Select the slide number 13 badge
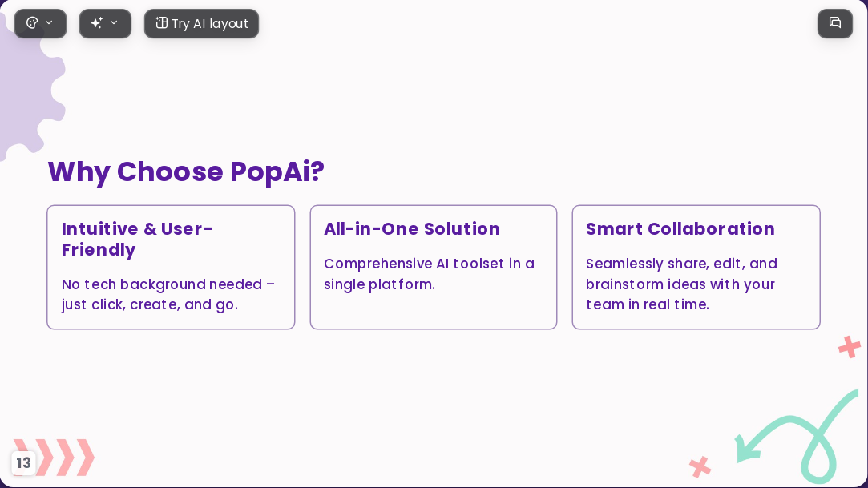Viewport: 868px width, 488px height. point(23,462)
